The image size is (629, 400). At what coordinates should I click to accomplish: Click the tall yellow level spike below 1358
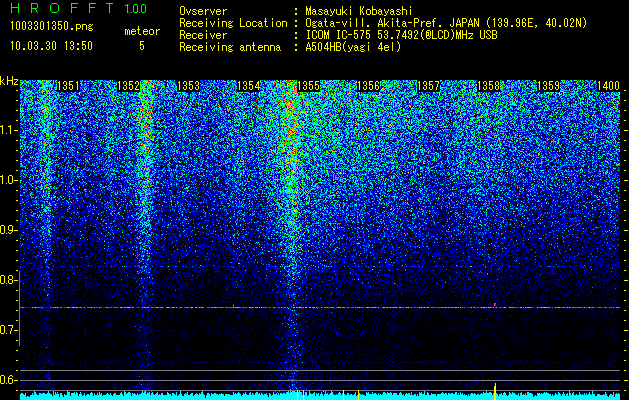(x=495, y=392)
